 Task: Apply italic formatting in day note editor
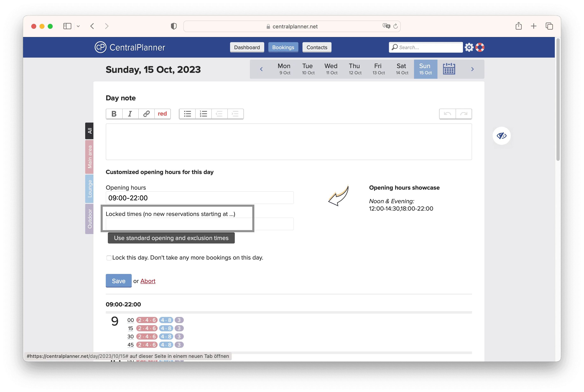[x=130, y=114]
